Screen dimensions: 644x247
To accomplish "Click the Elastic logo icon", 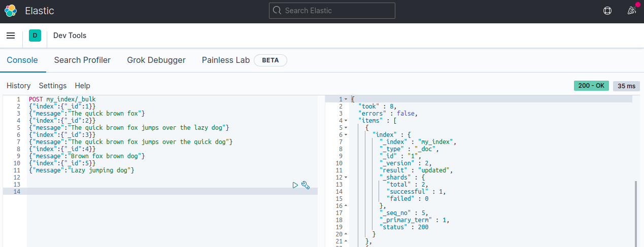I will (x=11, y=10).
